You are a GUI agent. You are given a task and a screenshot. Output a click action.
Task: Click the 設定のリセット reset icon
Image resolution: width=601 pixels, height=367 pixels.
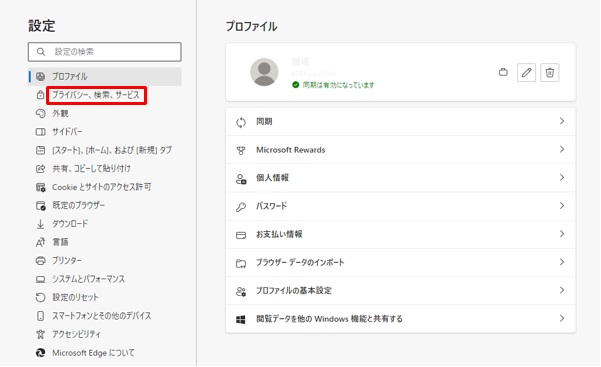pyautogui.click(x=40, y=297)
